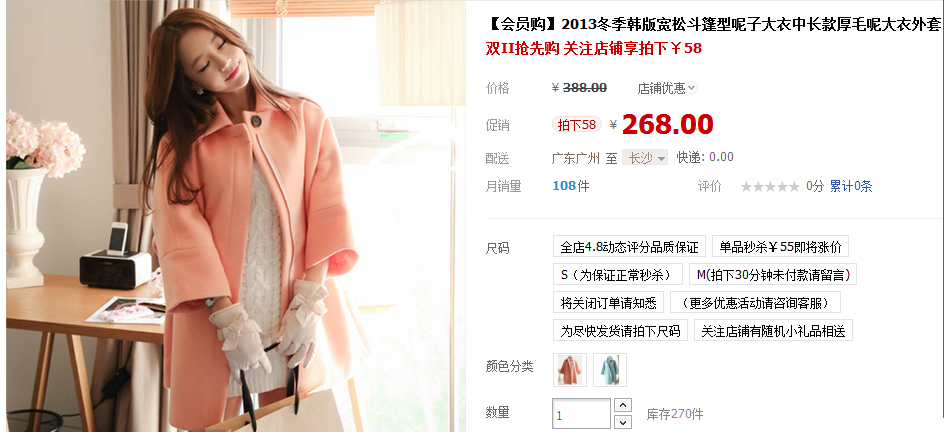Viewport: 944px width, 432px height.
Task: Choose size option S（为保证正常秒杀）
Action: coord(618,274)
